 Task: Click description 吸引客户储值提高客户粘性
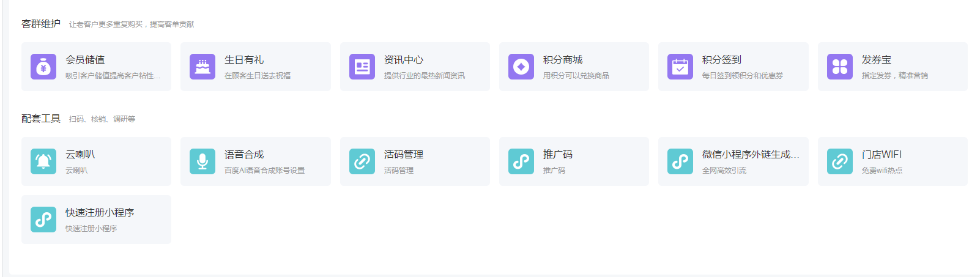(113, 76)
